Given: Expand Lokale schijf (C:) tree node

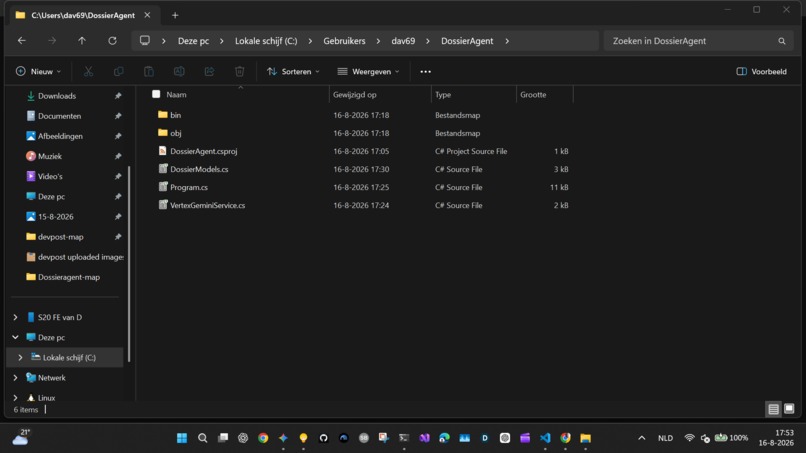Looking at the screenshot, I should [x=21, y=357].
